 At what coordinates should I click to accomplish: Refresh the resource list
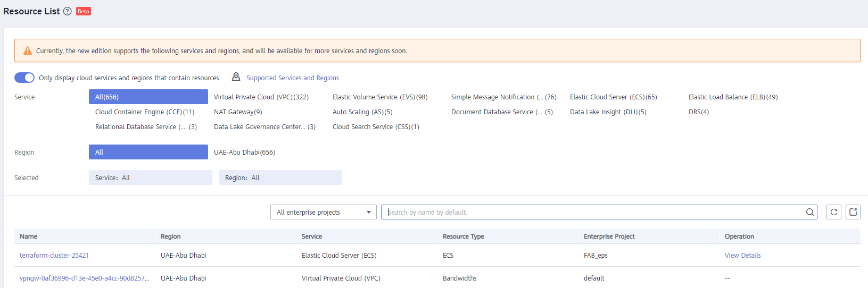tap(834, 212)
